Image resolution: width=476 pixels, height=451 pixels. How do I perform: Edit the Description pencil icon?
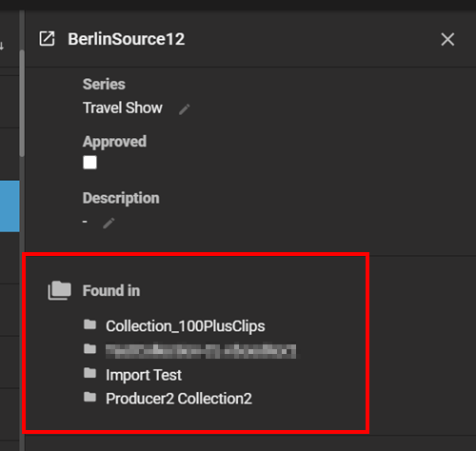(109, 223)
